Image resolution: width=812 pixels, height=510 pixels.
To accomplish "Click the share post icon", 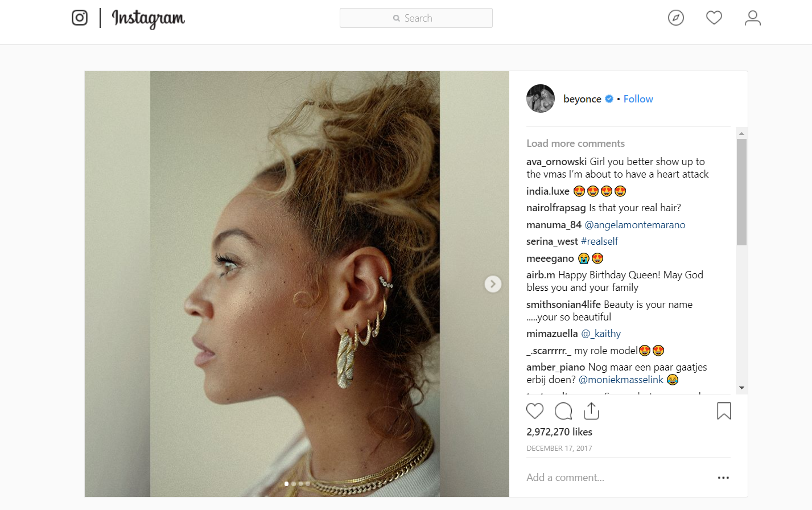I will [x=592, y=410].
